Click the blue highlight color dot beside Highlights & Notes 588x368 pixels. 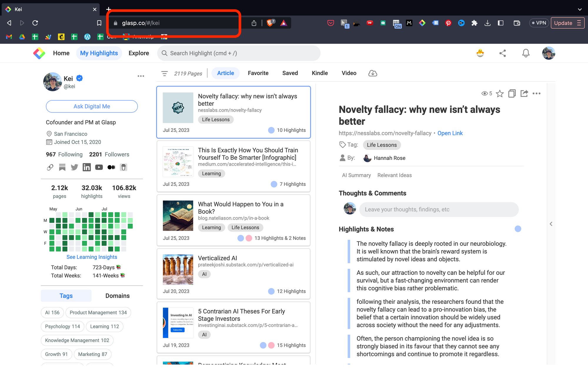(518, 229)
